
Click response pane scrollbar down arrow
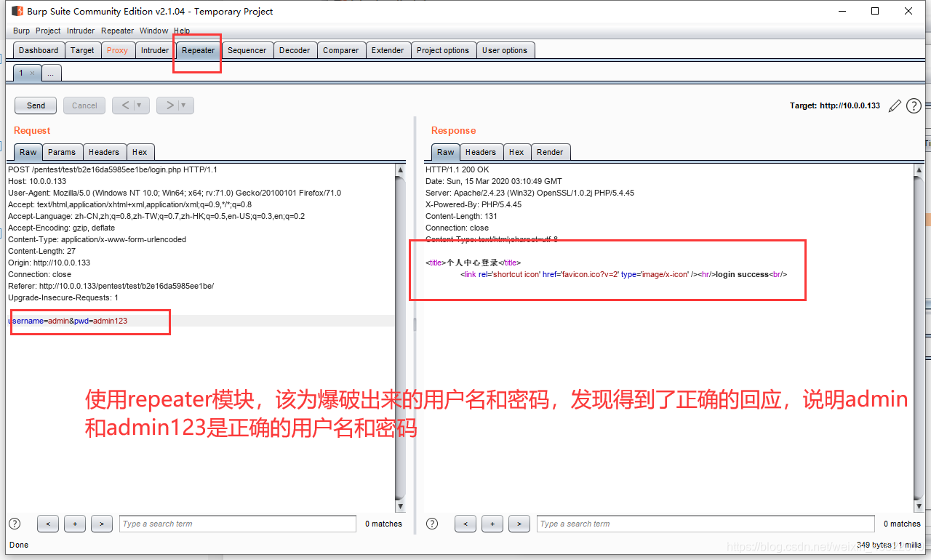pyautogui.click(x=919, y=505)
